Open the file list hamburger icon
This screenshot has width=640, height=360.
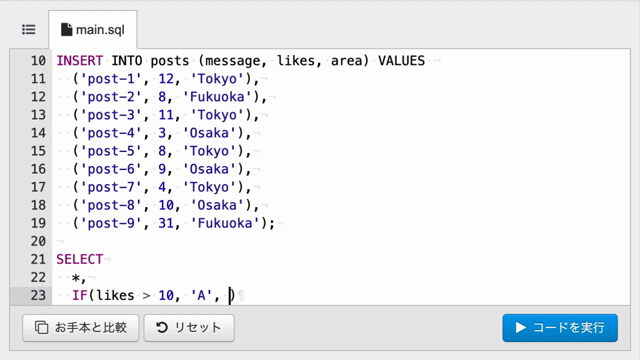click(29, 30)
